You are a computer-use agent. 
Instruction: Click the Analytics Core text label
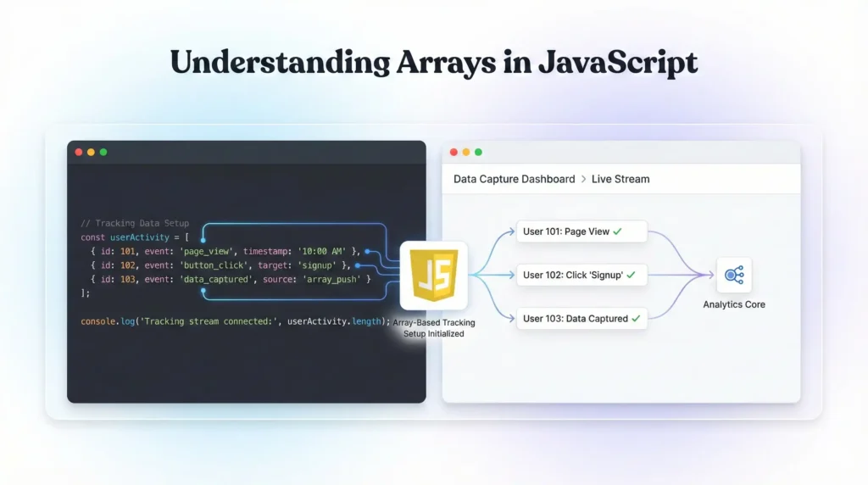coord(733,304)
